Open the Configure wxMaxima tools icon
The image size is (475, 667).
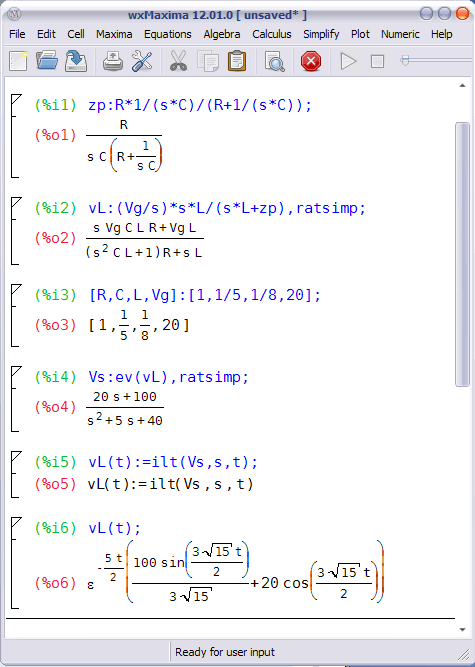pos(142,61)
